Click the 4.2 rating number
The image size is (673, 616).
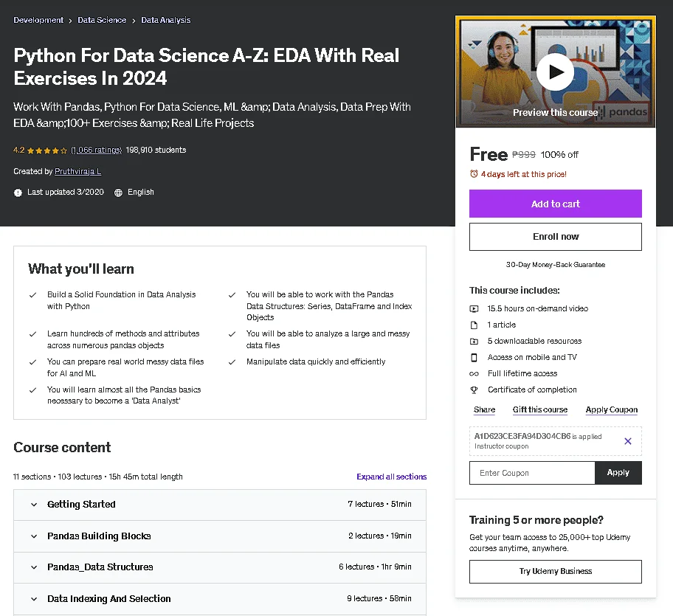19,150
